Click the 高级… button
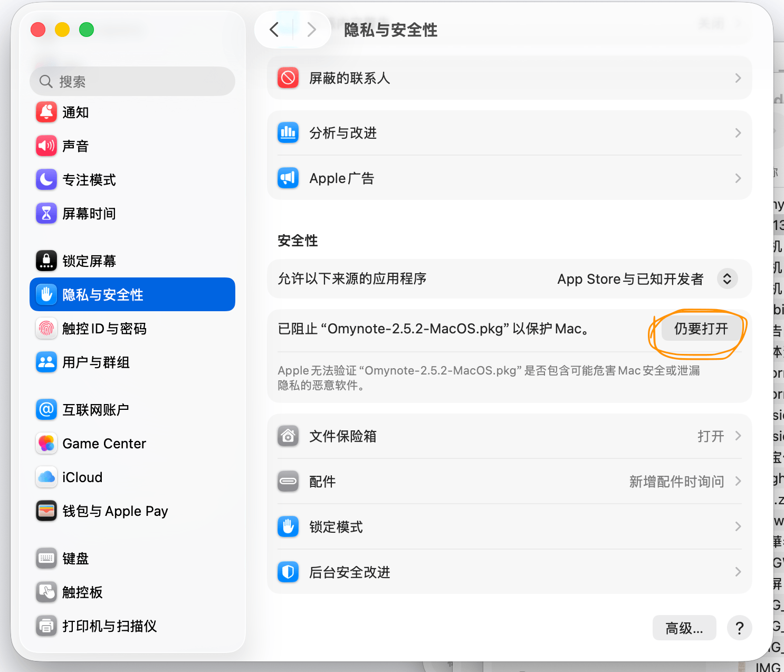784x672 pixels. 684,628
